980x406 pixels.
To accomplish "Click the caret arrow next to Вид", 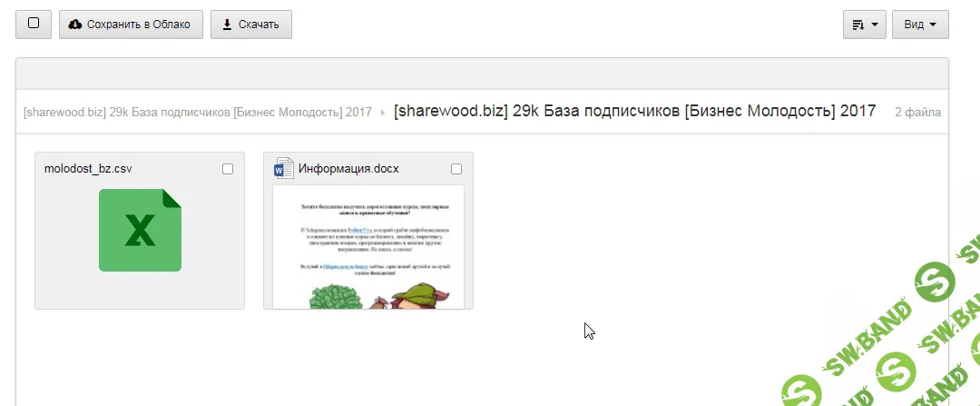I will click(x=933, y=25).
